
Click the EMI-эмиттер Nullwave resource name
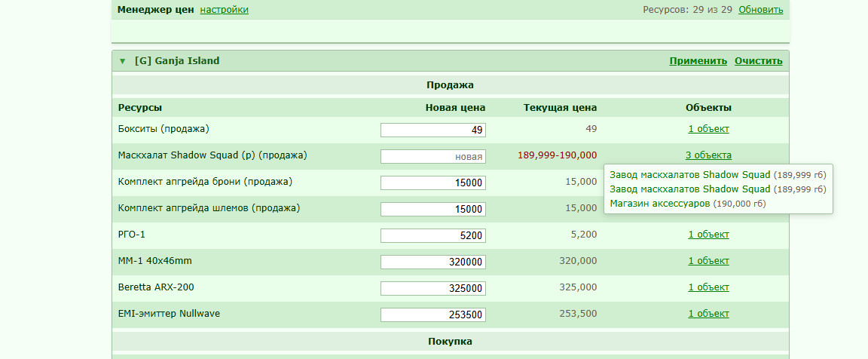[x=169, y=314]
